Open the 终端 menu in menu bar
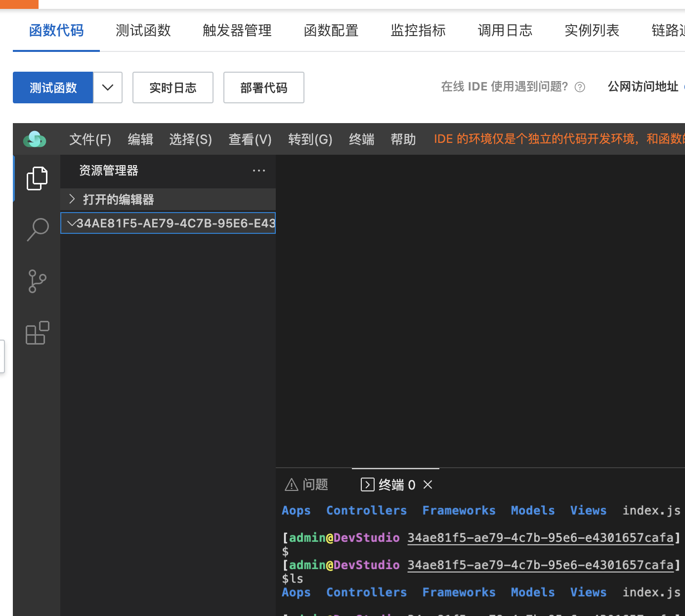Viewport: 685px width, 616px height. (362, 139)
